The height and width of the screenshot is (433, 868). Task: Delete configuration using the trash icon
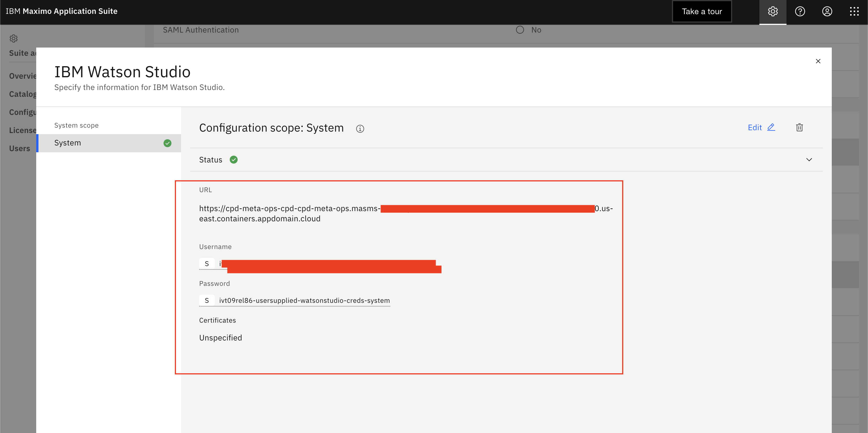click(799, 127)
